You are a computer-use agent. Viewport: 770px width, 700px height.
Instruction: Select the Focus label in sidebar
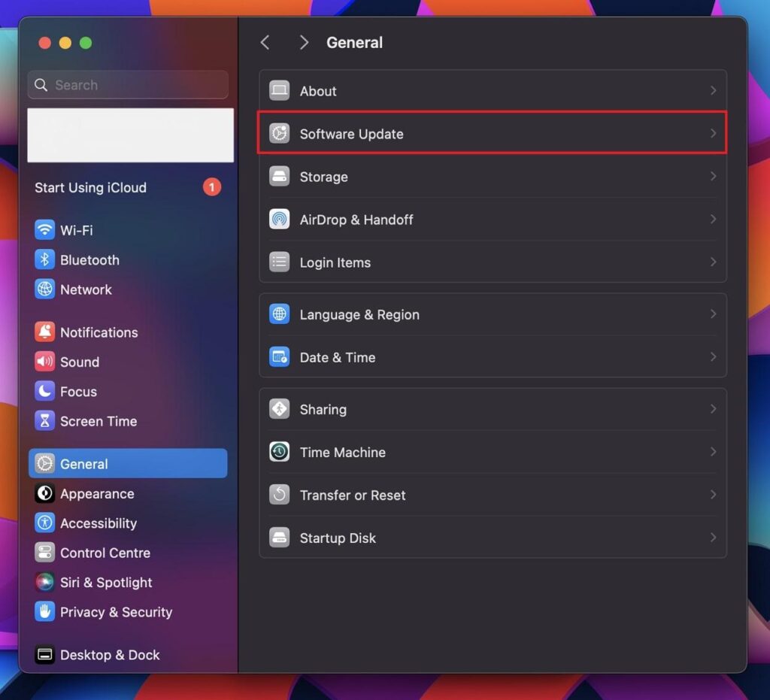pyautogui.click(x=78, y=392)
